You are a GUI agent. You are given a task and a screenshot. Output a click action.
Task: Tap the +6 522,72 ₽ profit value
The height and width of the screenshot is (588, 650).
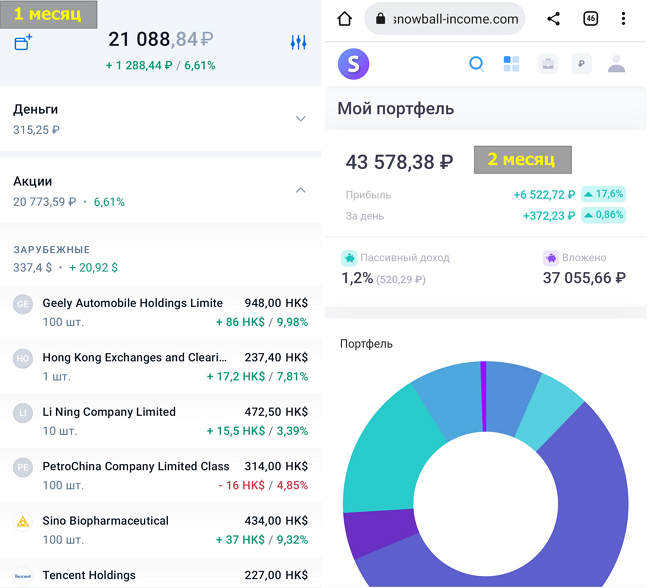coord(544,194)
